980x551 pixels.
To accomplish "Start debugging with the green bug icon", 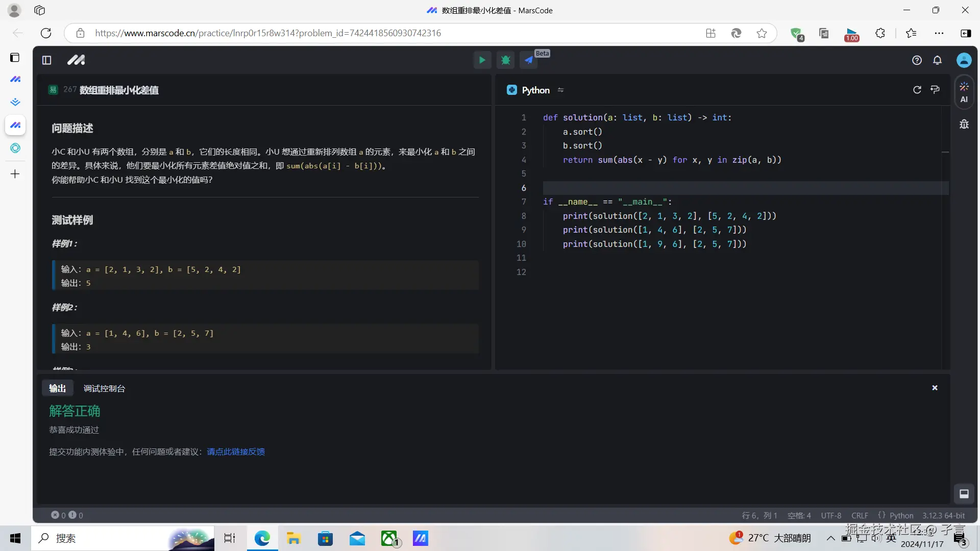I will click(505, 60).
